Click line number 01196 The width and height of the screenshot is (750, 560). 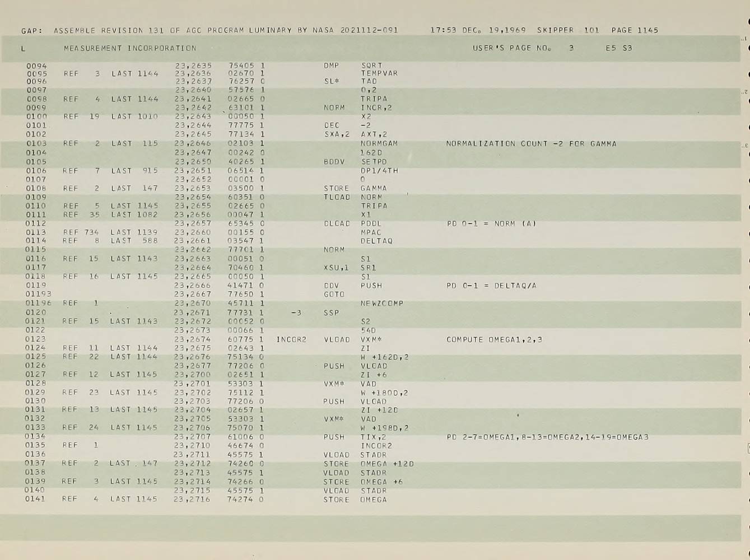tap(39, 304)
